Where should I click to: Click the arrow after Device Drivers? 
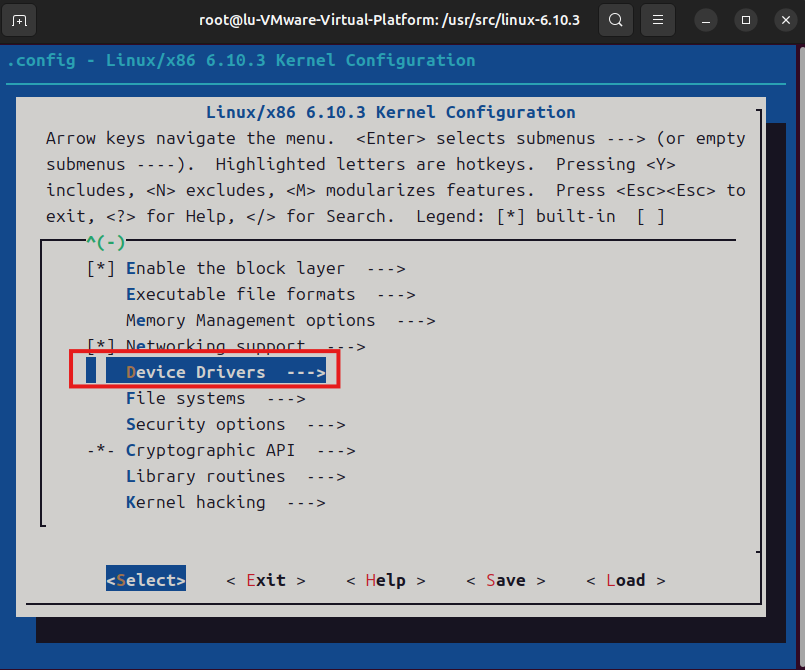[306, 373]
